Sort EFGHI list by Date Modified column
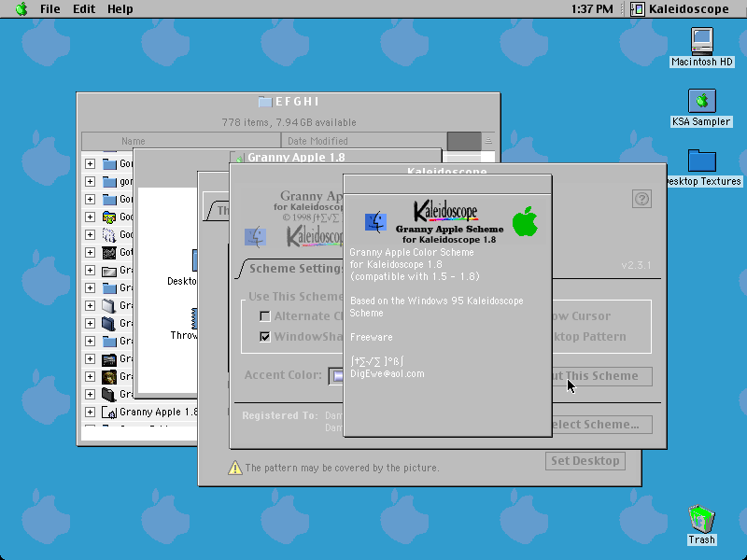The height and width of the screenshot is (560, 747). point(364,141)
